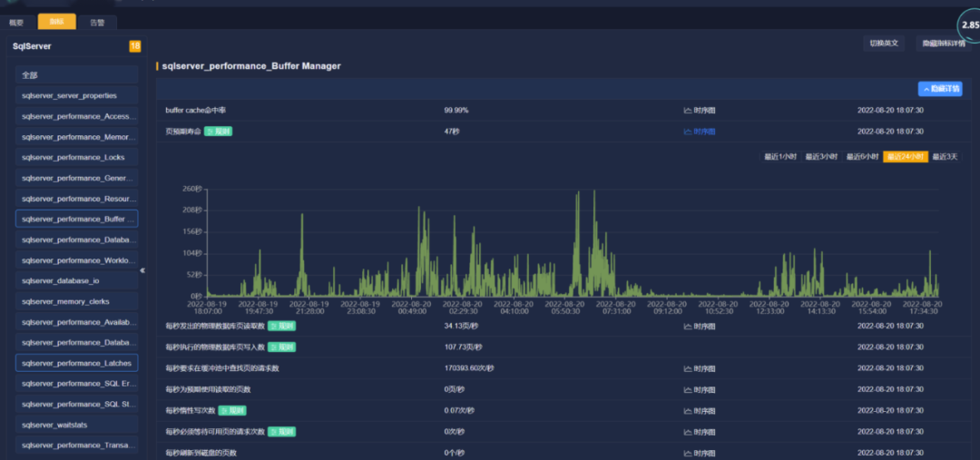Select 最近6小时 time range

coord(863,157)
